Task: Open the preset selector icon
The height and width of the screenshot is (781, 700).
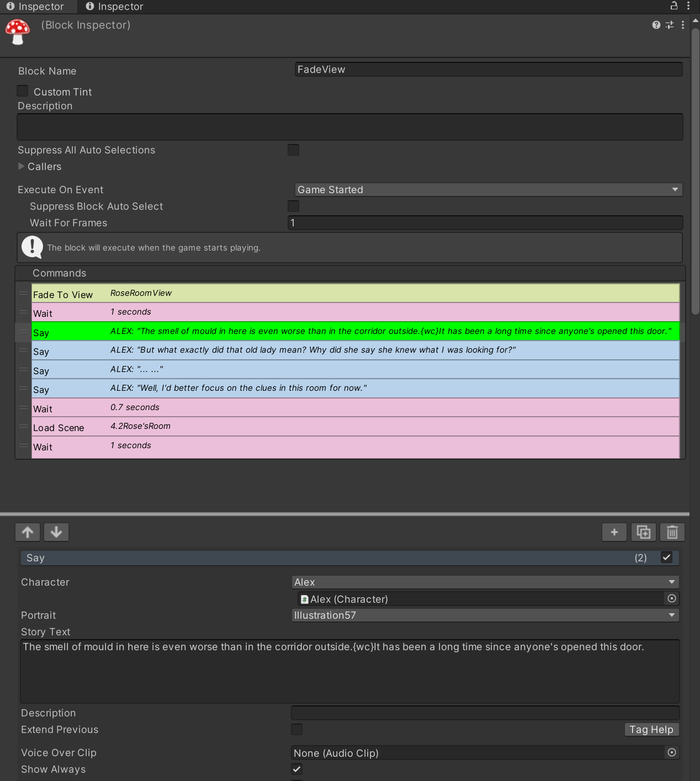Action: (x=670, y=25)
